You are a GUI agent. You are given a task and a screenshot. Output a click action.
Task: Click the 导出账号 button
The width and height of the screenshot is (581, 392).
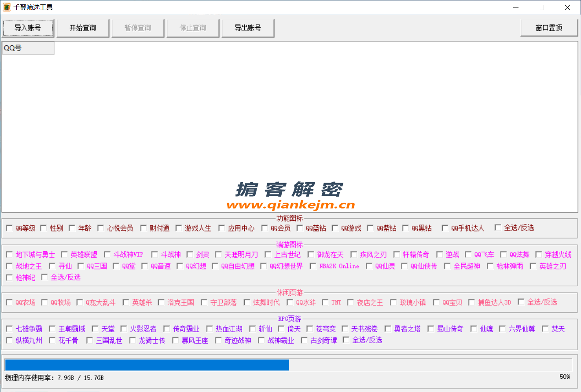coord(248,28)
